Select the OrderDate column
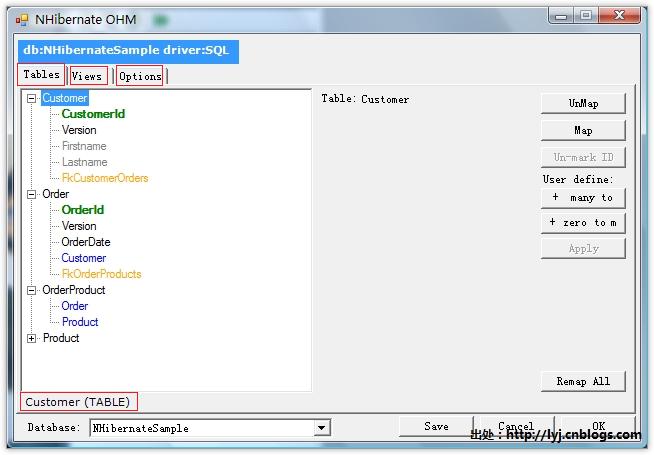654x455 pixels. click(x=86, y=242)
